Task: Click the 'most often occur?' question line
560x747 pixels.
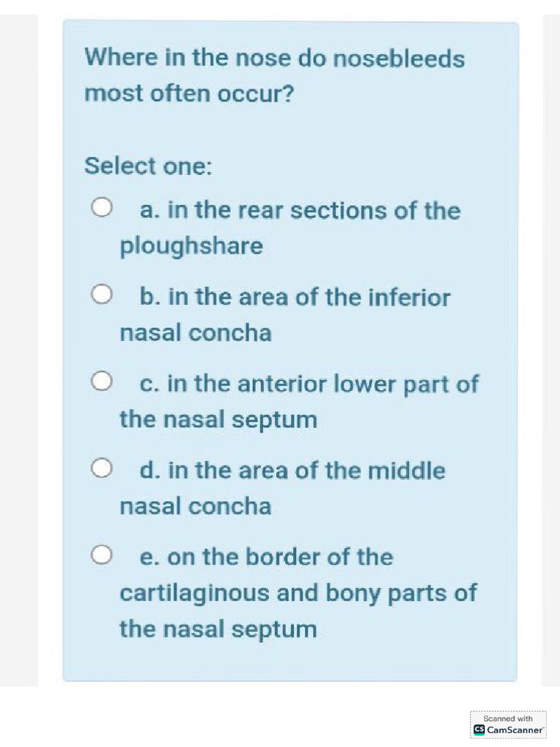Action: [189, 93]
